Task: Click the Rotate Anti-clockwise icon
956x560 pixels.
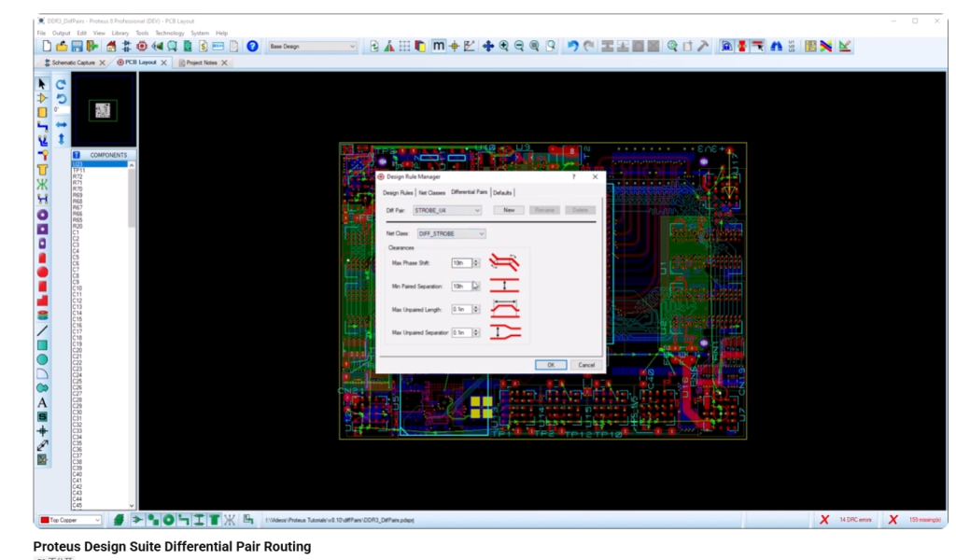Action: click(61, 98)
